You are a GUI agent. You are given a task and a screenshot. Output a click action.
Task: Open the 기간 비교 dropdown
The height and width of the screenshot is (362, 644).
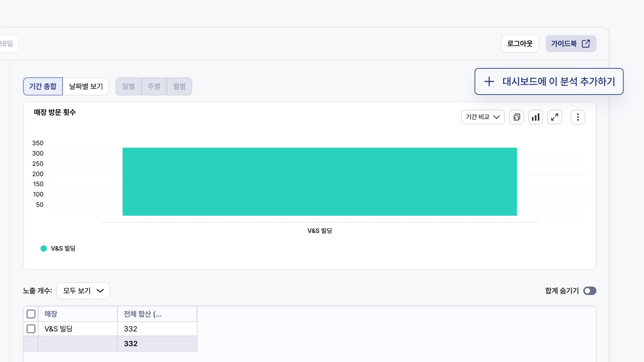483,117
